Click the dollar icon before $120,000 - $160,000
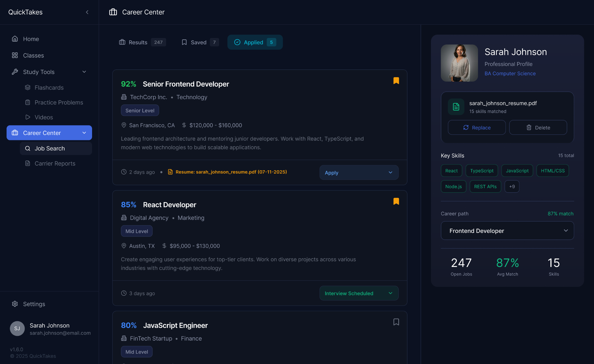The image size is (594, 364). coord(184,125)
